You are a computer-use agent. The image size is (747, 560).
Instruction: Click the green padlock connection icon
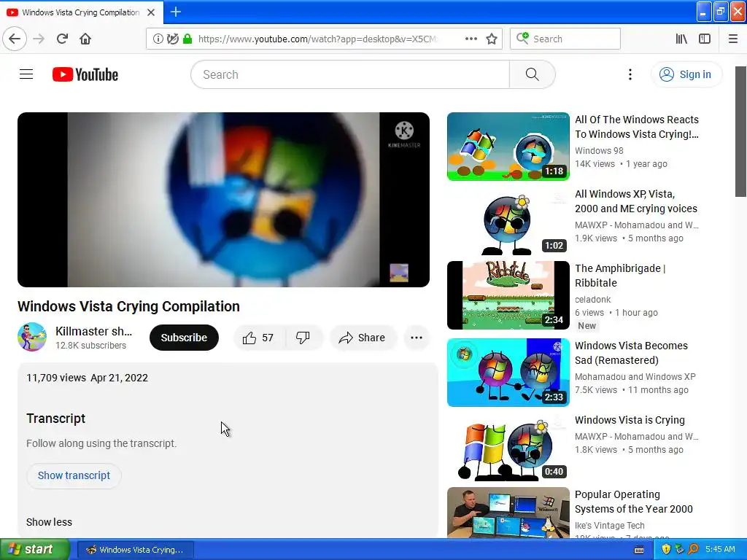187,39
